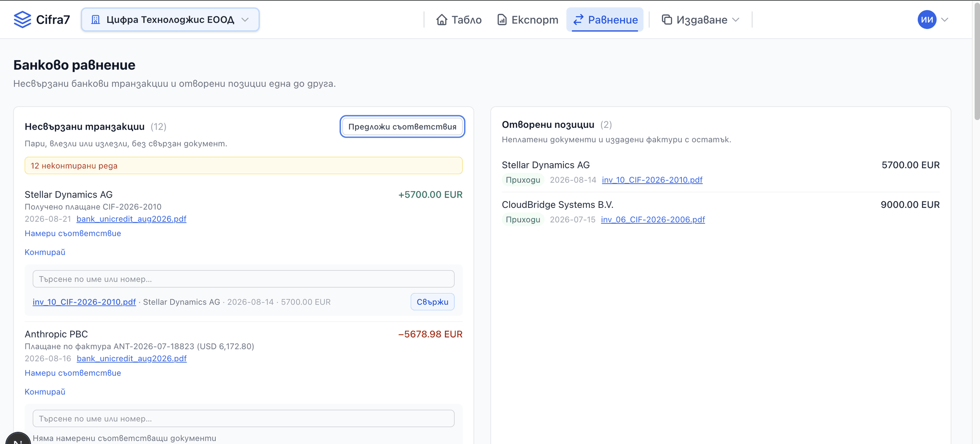This screenshot has width=980, height=444.
Task: Open bank_unicredit_aug2026.pdf in Anthropic PBC transaction
Action: pos(132,359)
